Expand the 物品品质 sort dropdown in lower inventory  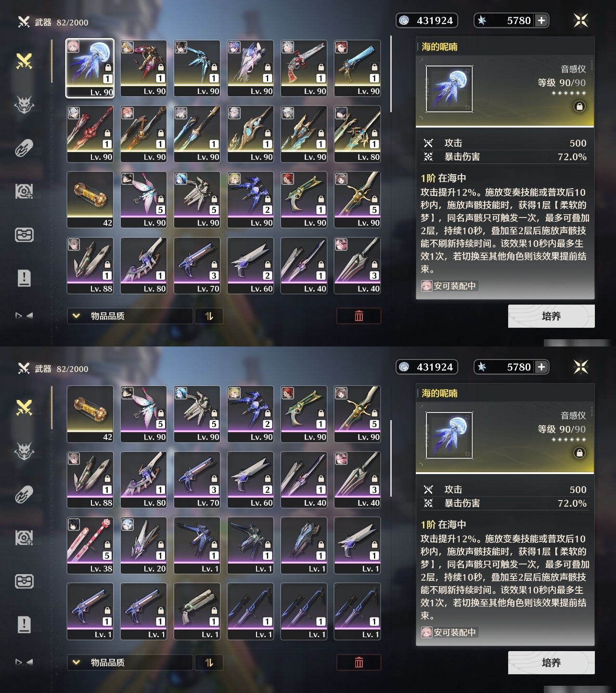tap(130, 663)
